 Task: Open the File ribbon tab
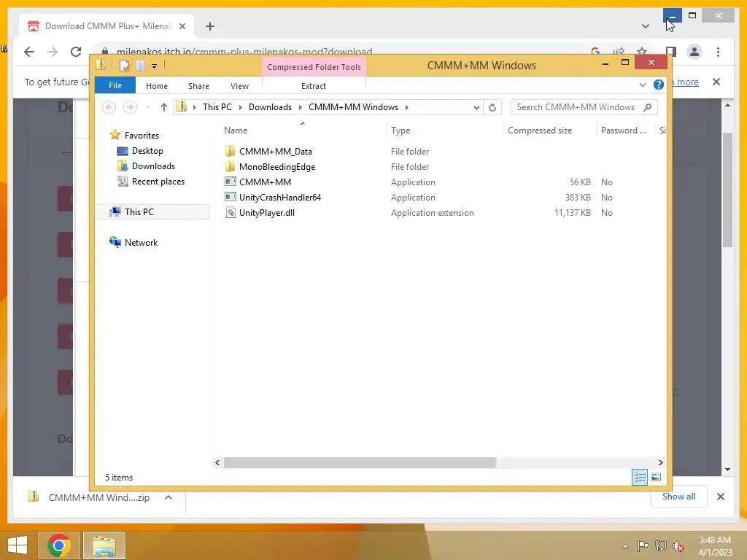(115, 86)
